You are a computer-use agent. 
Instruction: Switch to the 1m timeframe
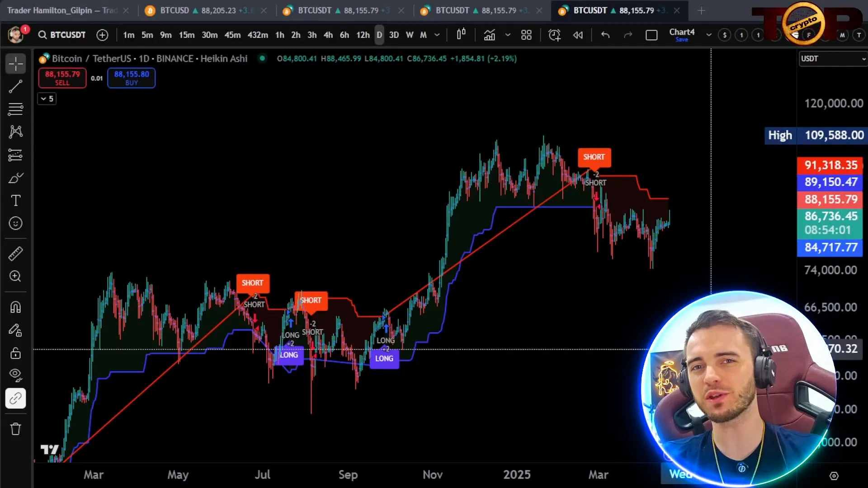click(x=128, y=35)
